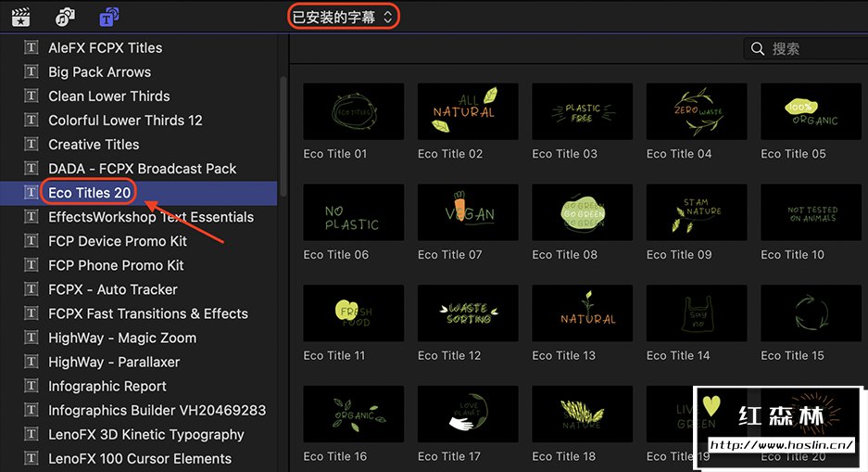Click the magnifier icon in search field
This screenshot has height=472, width=868.
757,49
